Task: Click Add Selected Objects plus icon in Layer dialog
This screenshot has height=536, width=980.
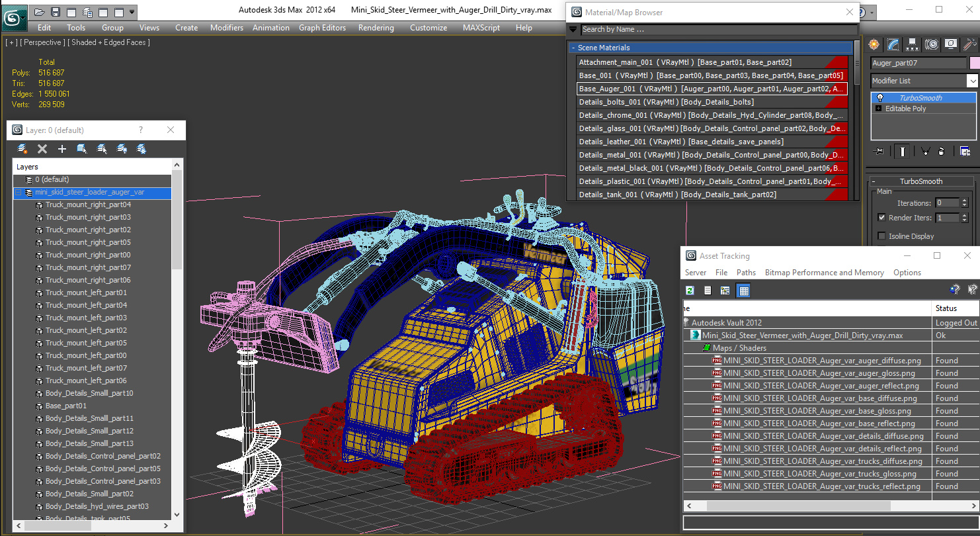Action: tap(62, 149)
